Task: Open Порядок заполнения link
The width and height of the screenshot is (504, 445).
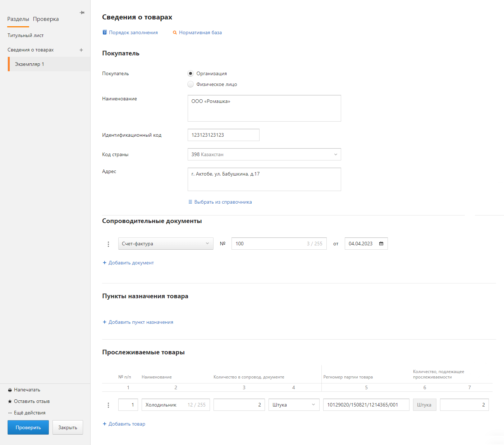Action: (133, 32)
